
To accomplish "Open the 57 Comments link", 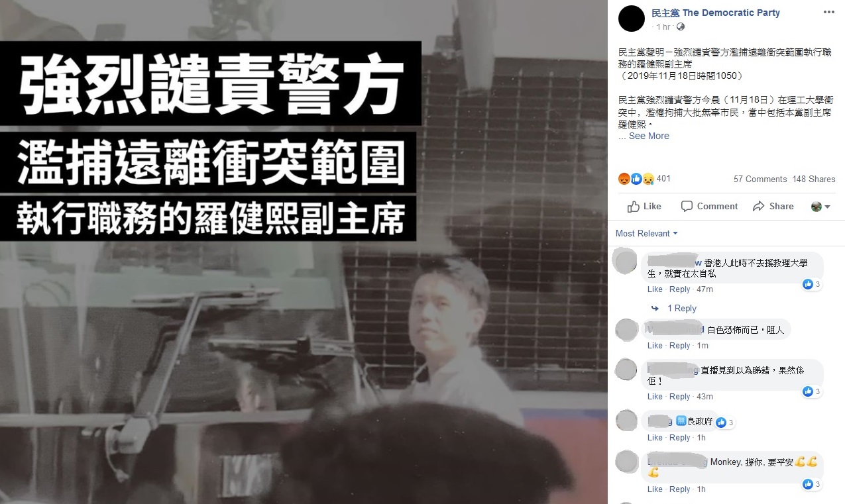I will [760, 179].
